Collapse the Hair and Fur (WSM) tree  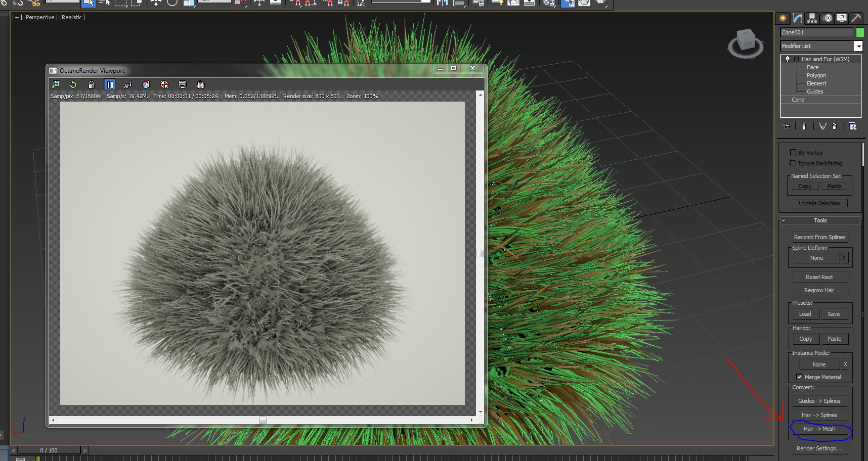pos(796,59)
